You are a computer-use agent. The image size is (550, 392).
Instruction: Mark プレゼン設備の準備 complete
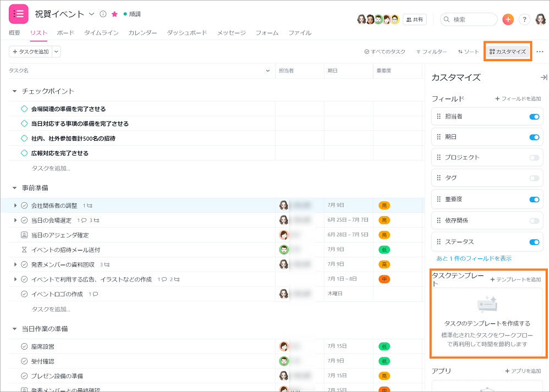point(24,376)
